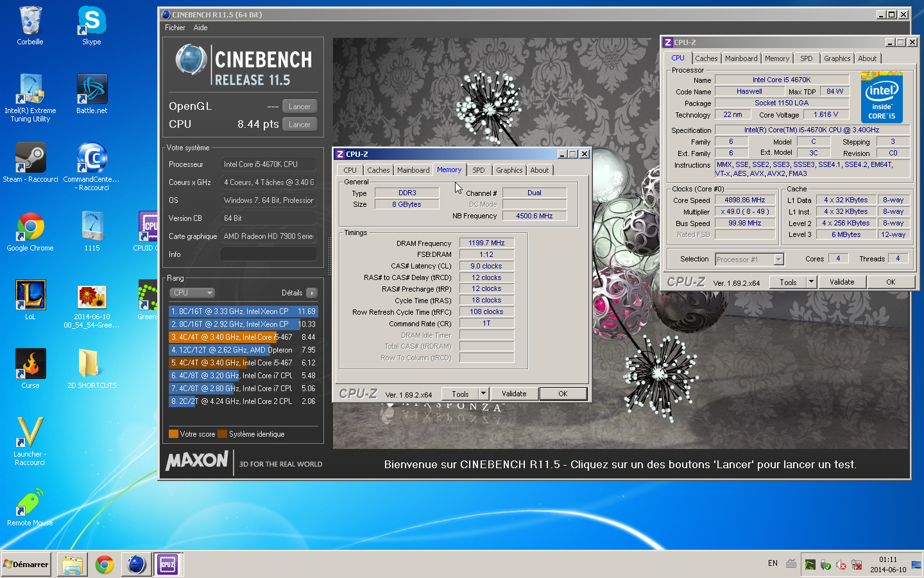Run the CPU test with Lancer
The width and height of the screenshot is (924, 578).
coord(299,125)
